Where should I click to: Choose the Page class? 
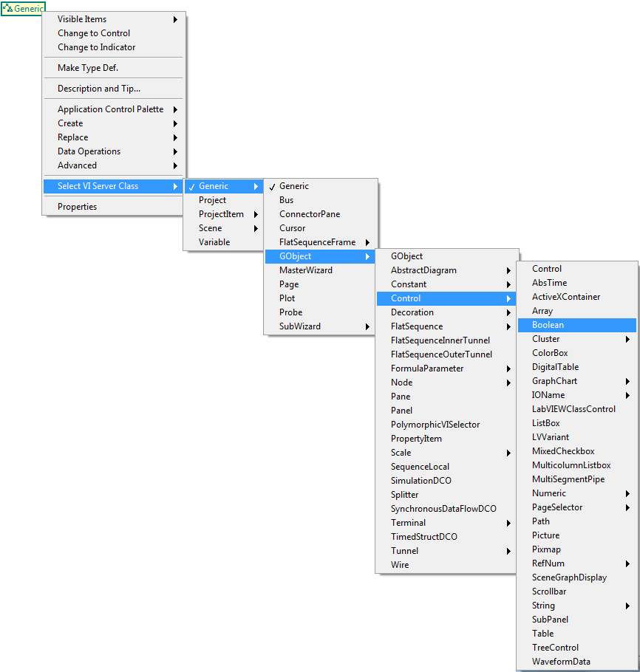click(321, 284)
